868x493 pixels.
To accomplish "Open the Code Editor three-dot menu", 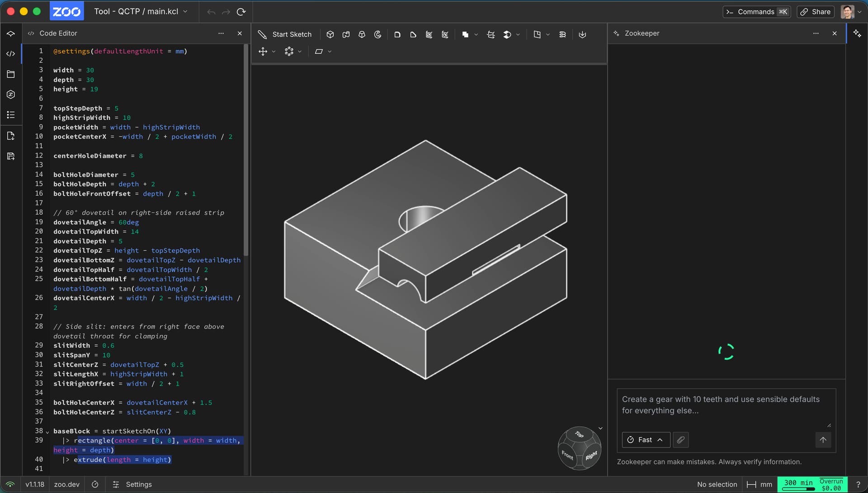I will coord(221,33).
